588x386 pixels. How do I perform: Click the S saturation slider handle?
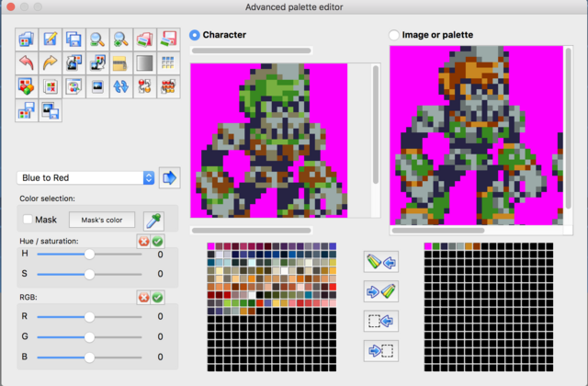point(89,274)
